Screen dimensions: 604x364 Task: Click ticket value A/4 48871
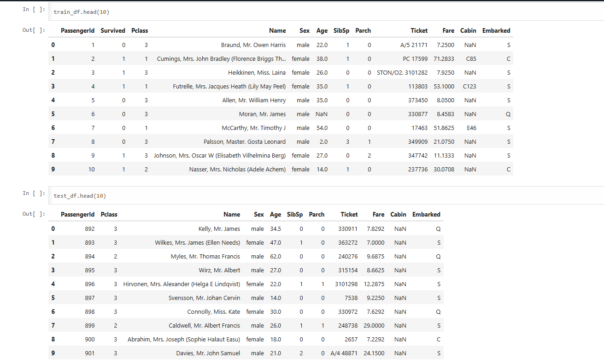tap(344, 353)
